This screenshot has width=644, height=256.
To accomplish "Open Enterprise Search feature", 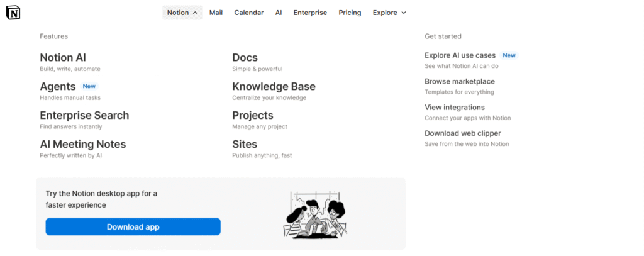I will [x=84, y=116].
